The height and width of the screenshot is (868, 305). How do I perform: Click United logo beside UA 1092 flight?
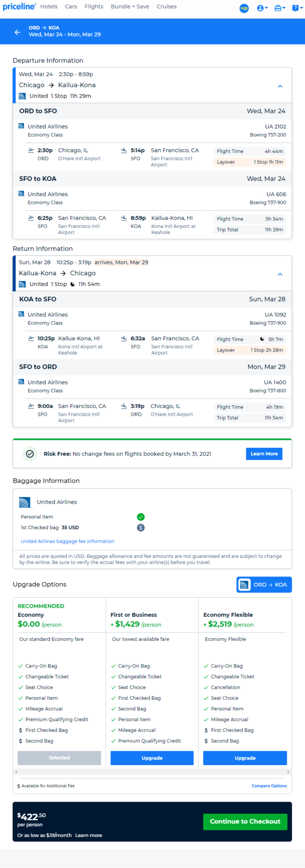coord(21,314)
